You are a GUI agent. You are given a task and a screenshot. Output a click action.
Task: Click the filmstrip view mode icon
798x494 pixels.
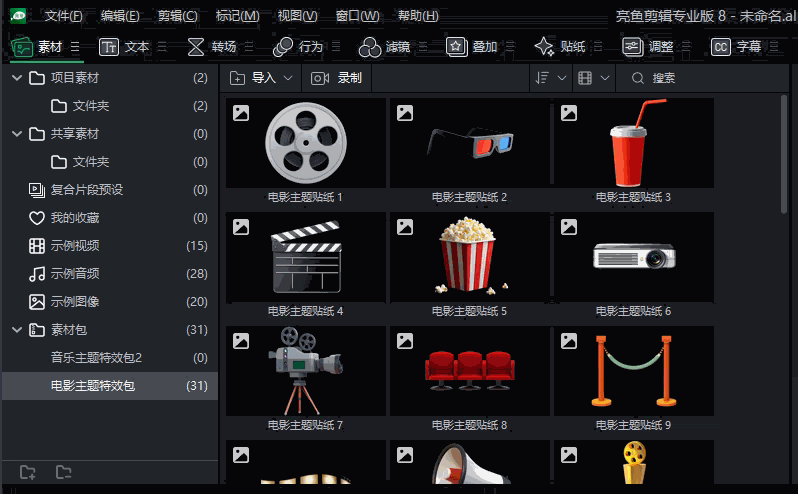(585, 78)
